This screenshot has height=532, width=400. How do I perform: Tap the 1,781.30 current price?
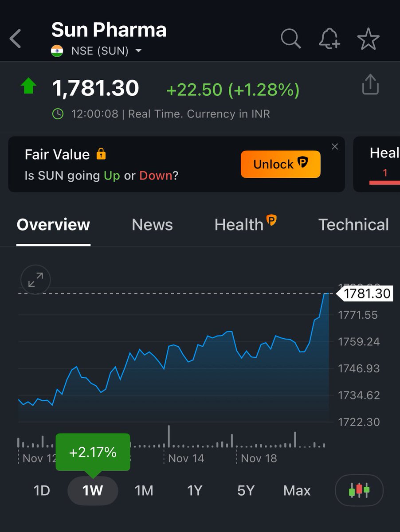(x=96, y=88)
